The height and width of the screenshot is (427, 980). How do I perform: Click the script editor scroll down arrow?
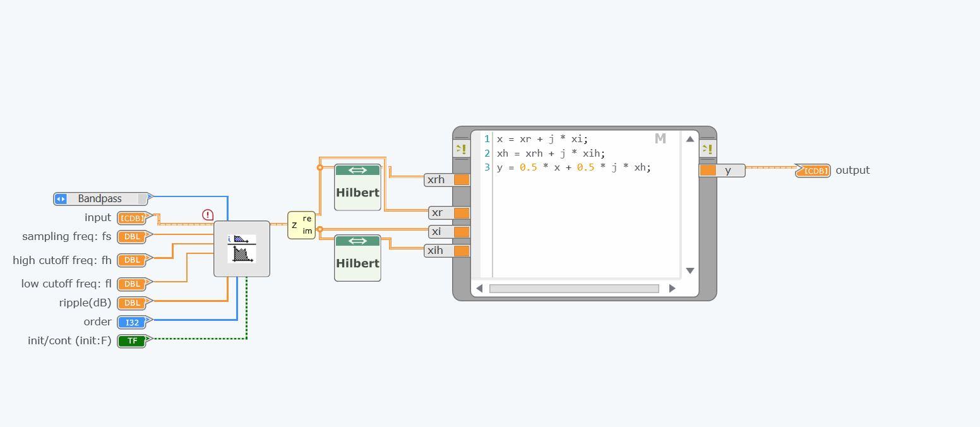coord(690,270)
